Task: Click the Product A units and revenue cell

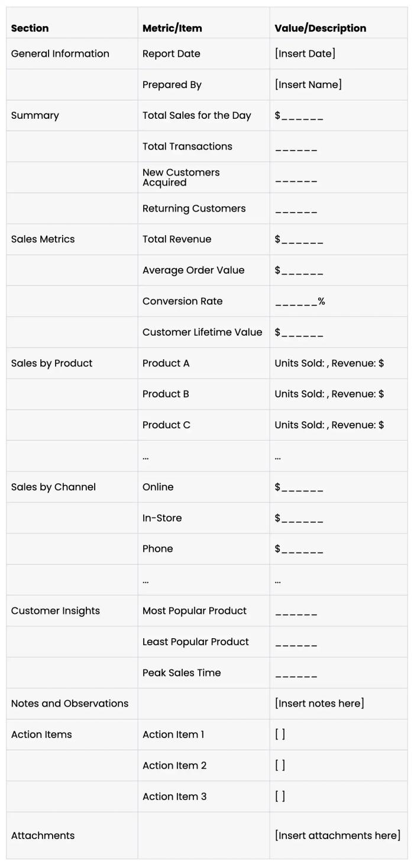Action: pos(329,363)
